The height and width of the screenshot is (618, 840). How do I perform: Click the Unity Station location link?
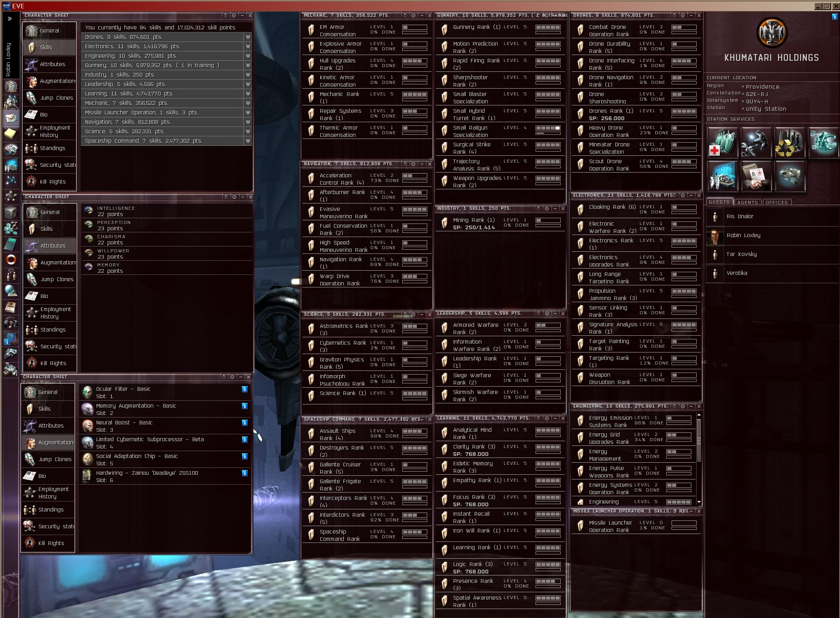tap(766, 109)
